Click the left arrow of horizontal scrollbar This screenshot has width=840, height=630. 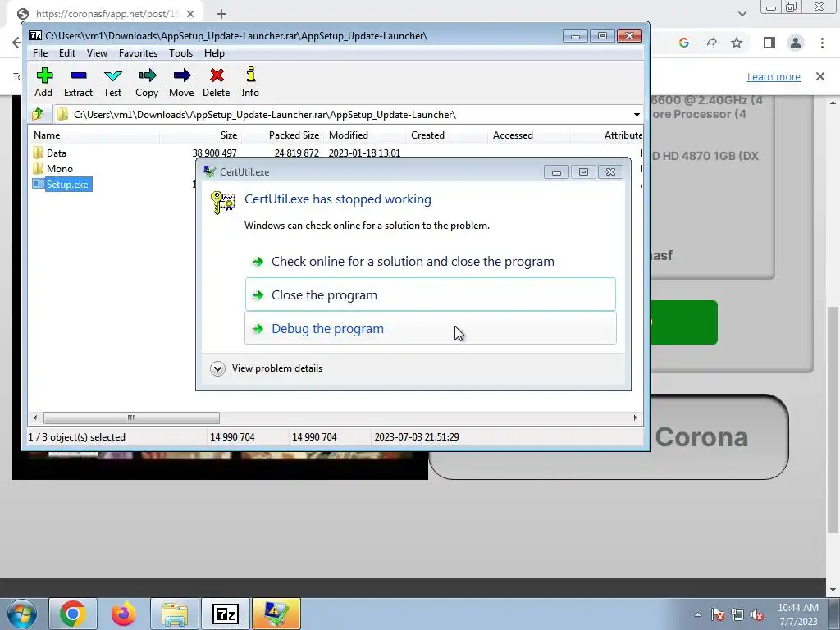pos(35,418)
